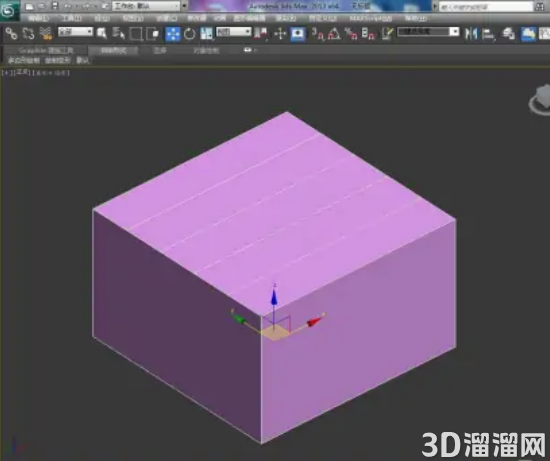Select the Bind to Space Warp tool

(x=46, y=34)
